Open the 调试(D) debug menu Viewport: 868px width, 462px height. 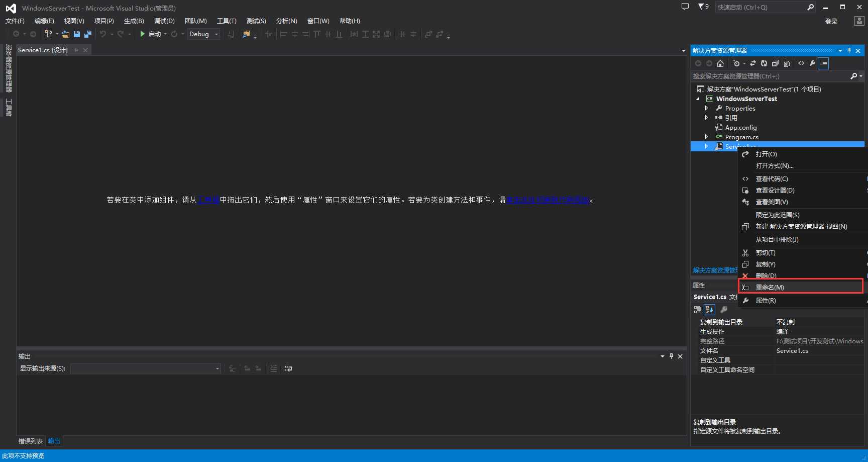[164, 21]
